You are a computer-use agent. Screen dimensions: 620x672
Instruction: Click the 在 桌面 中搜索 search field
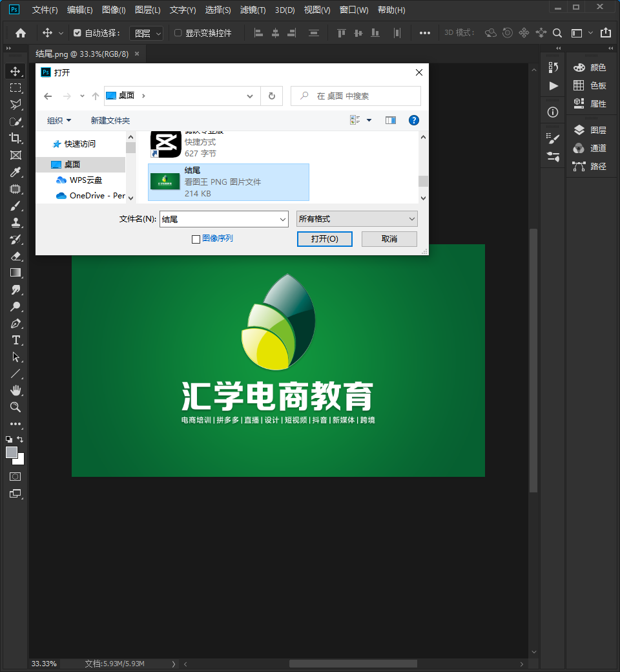click(356, 96)
